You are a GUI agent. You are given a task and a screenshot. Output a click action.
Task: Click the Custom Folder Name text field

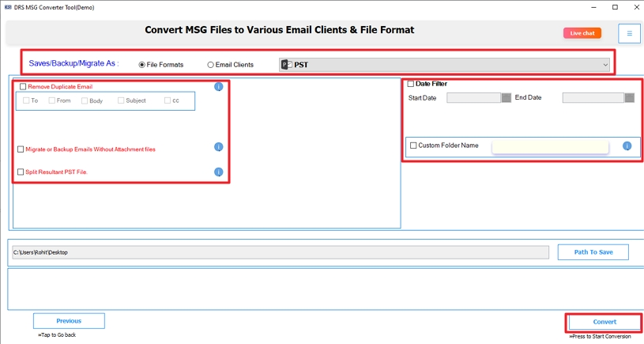(x=550, y=147)
